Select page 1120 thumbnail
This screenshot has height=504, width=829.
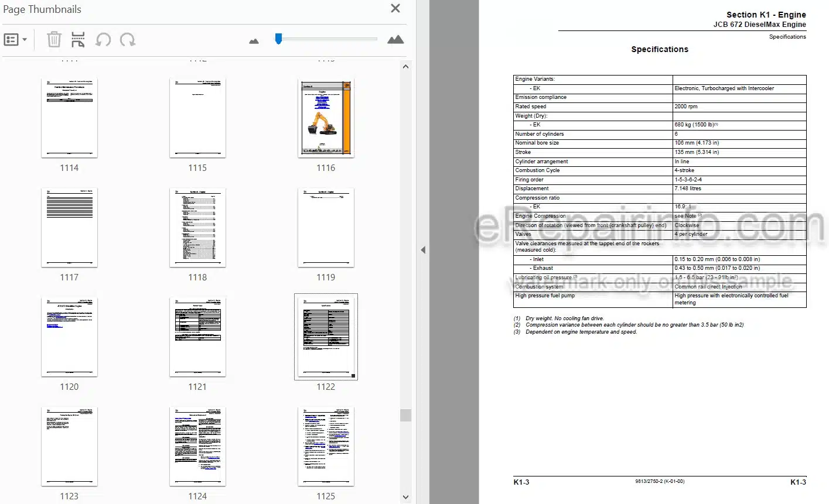[x=69, y=337]
